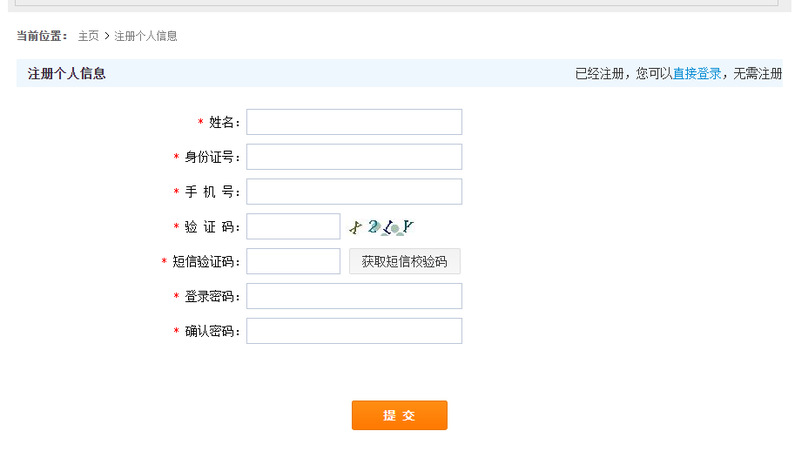Click the 姓名 field label

(x=223, y=123)
